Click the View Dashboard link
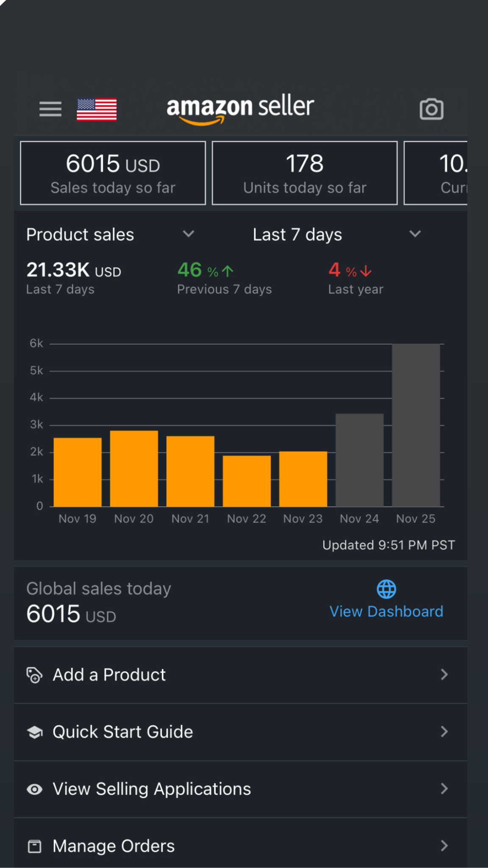The height and width of the screenshot is (868, 488). pyautogui.click(x=386, y=612)
